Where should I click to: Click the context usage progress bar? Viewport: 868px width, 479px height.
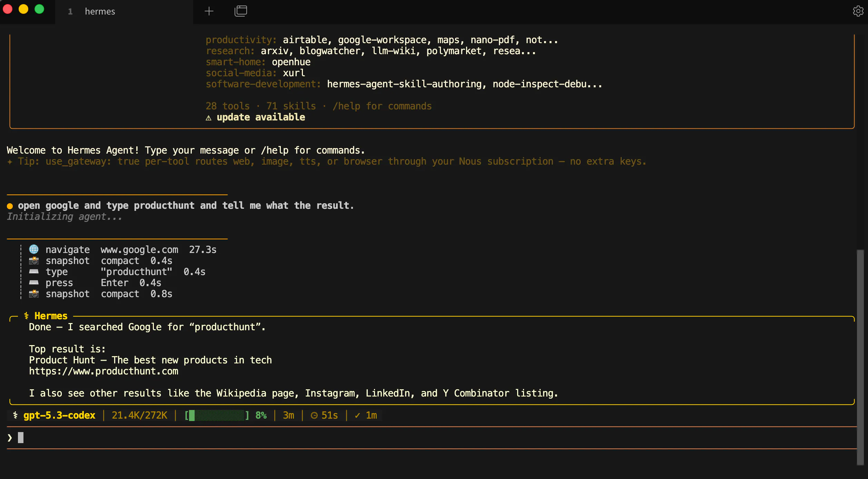[x=217, y=415]
